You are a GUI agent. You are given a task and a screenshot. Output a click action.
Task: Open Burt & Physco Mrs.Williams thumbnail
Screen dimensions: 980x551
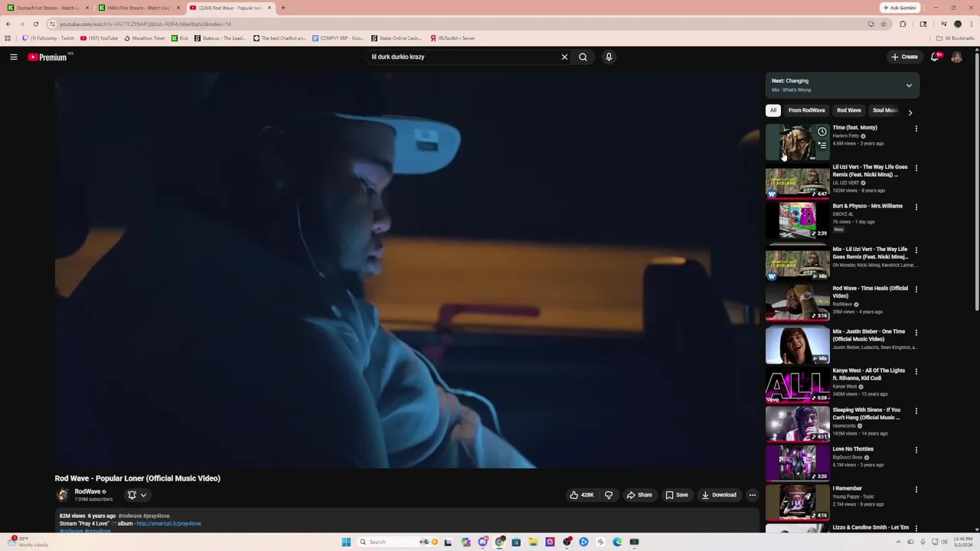797,220
